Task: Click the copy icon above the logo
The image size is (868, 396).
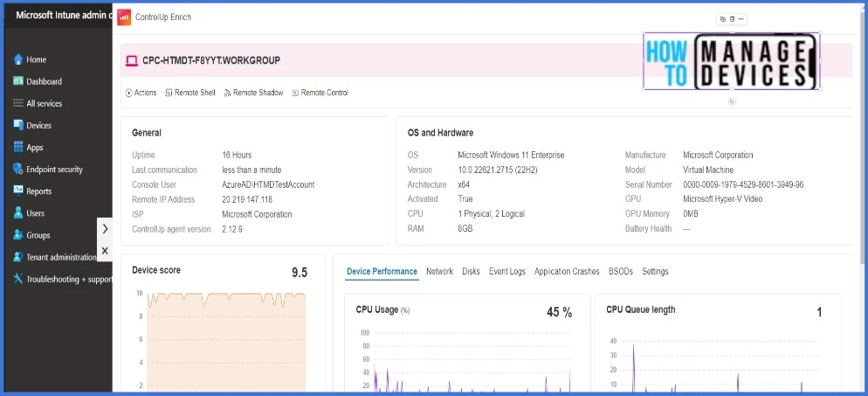Action: 722,19
